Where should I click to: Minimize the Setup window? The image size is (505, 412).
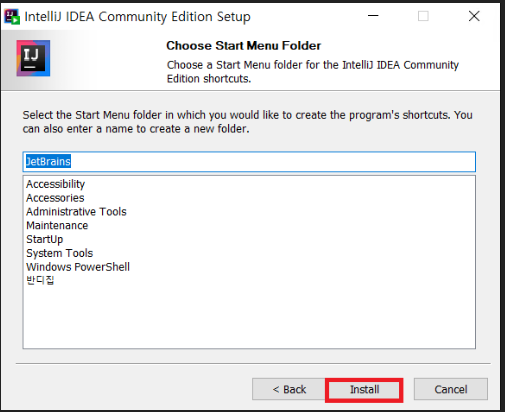click(373, 16)
